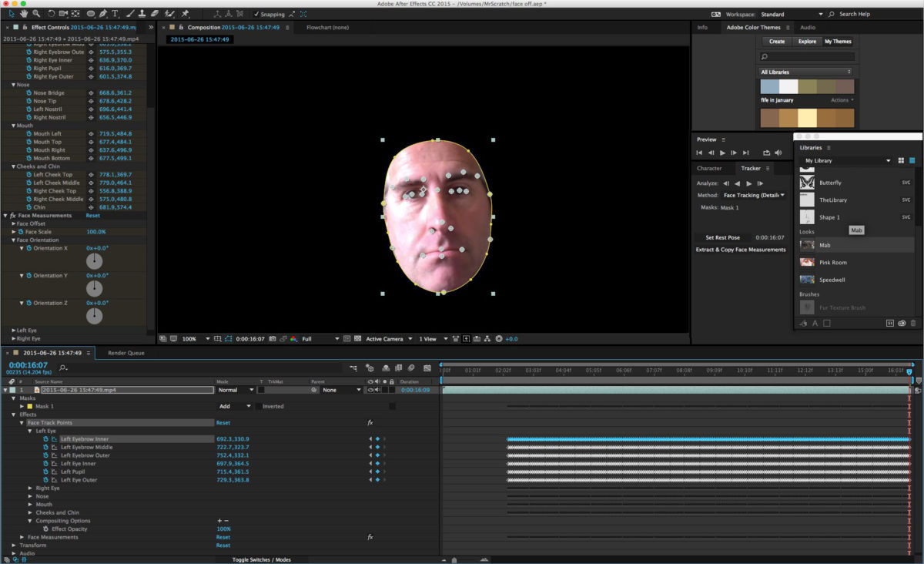
Task: Click Extract & Copy Face Measurements
Action: coord(739,249)
